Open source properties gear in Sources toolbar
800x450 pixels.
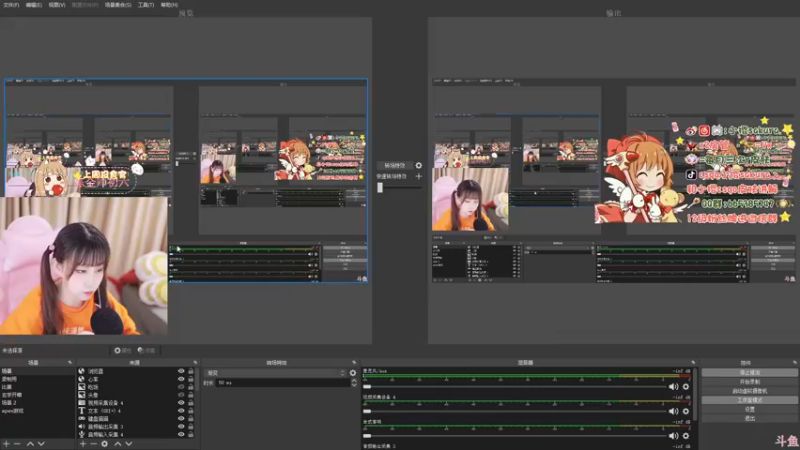tap(105, 444)
